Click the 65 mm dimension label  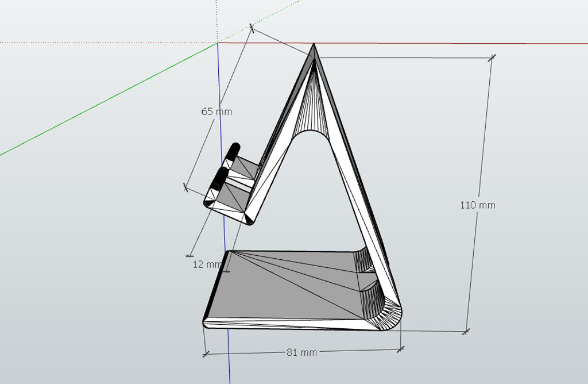[x=216, y=112]
